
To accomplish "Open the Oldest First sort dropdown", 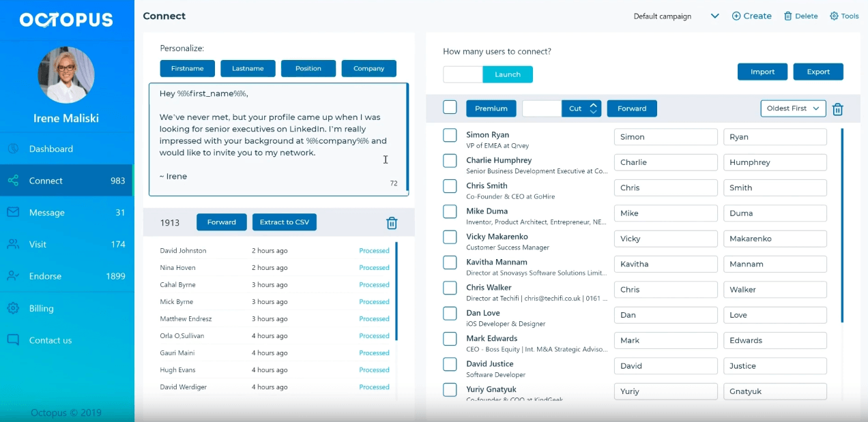I will click(793, 108).
